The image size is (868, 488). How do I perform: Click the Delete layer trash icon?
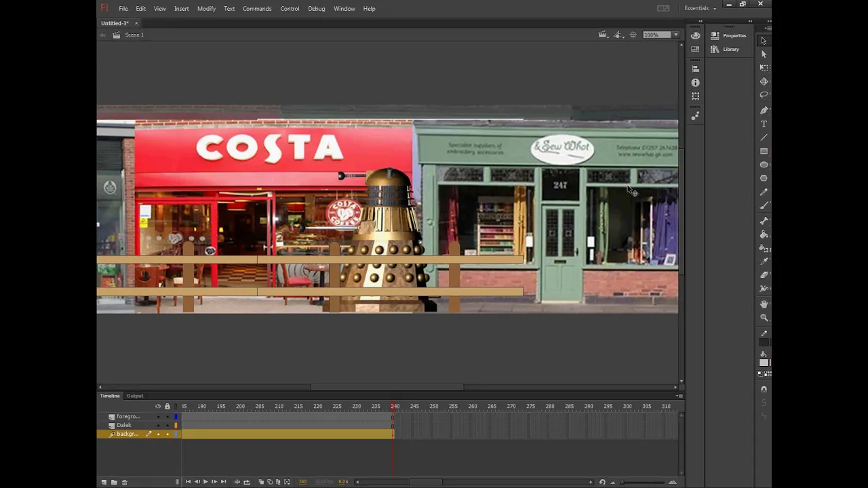(x=124, y=482)
